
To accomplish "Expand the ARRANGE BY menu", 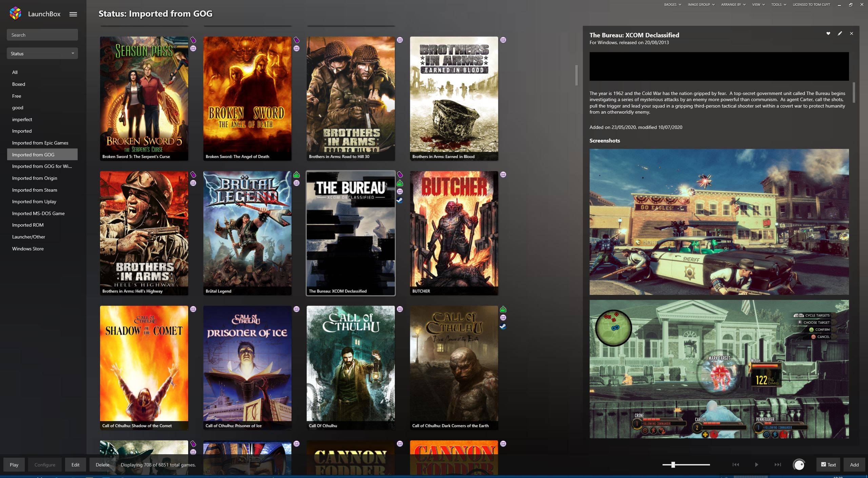I will pyautogui.click(x=733, y=5).
